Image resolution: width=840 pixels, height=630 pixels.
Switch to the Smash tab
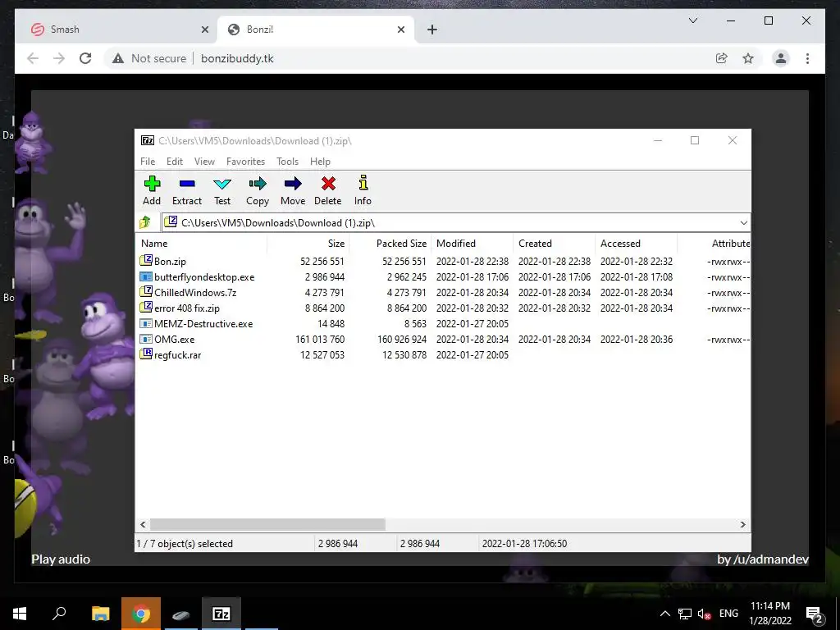116,30
